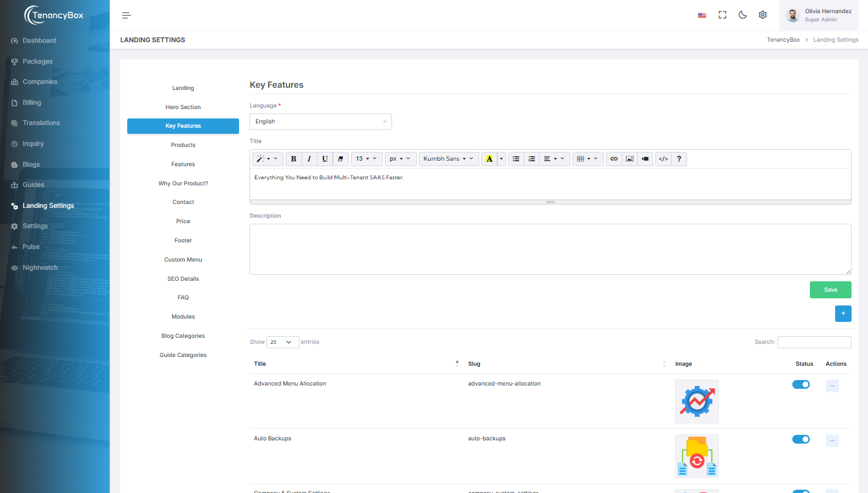The height and width of the screenshot is (493, 868).
Task: Click the TenancyBox logo
Action: point(54,15)
